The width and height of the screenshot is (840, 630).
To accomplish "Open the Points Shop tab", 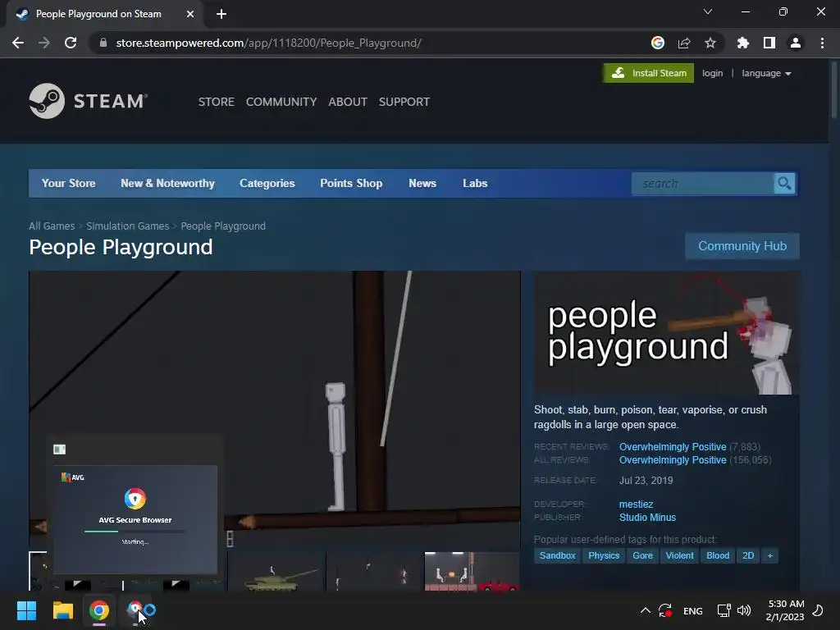I will click(351, 183).
